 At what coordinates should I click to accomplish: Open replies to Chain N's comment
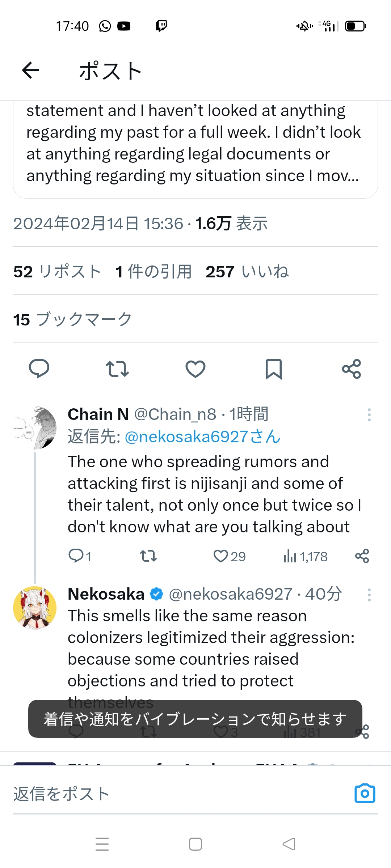(76, 556)
